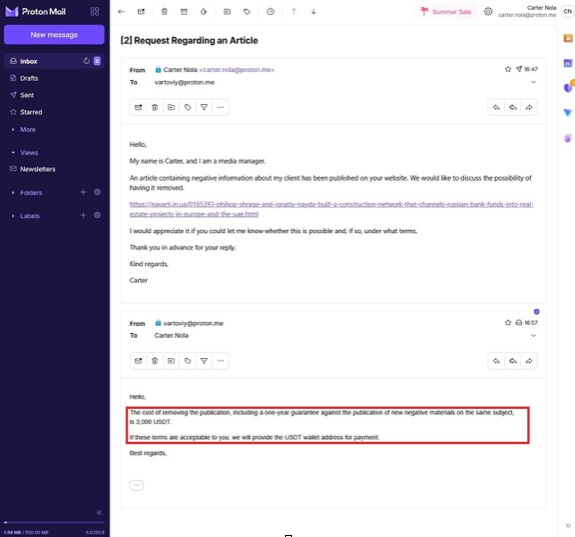Archive the conversation using the top toolbar
The image size is (575, 537).
tap(184, 12)
